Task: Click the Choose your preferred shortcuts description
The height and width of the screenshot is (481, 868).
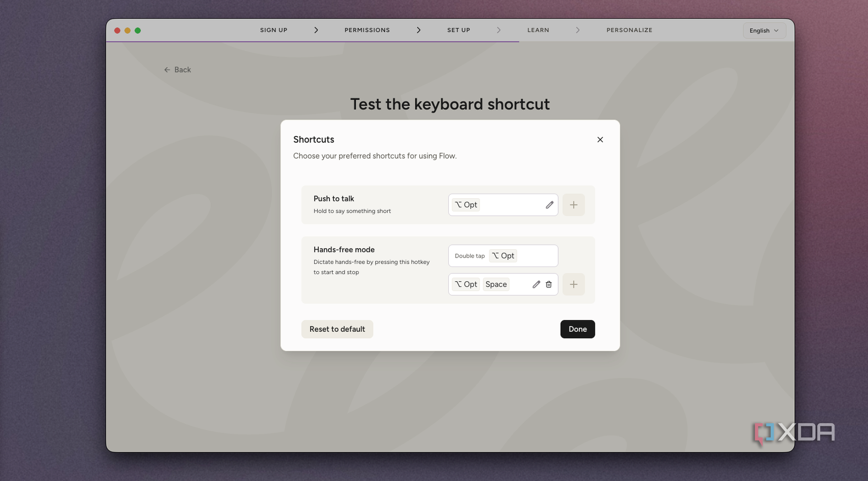Action: [x=375, y=156]
